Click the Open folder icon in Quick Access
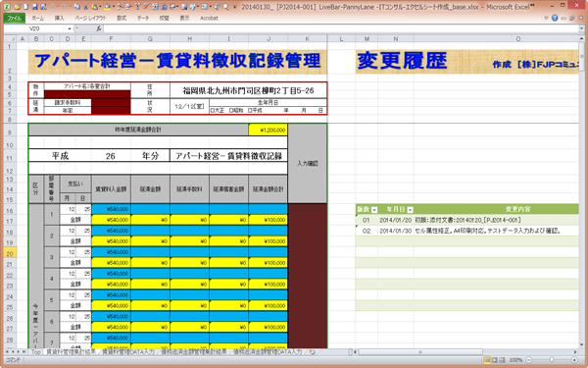Image resolution: width=588 pixels, height=368 pixels. pos(18,7)
